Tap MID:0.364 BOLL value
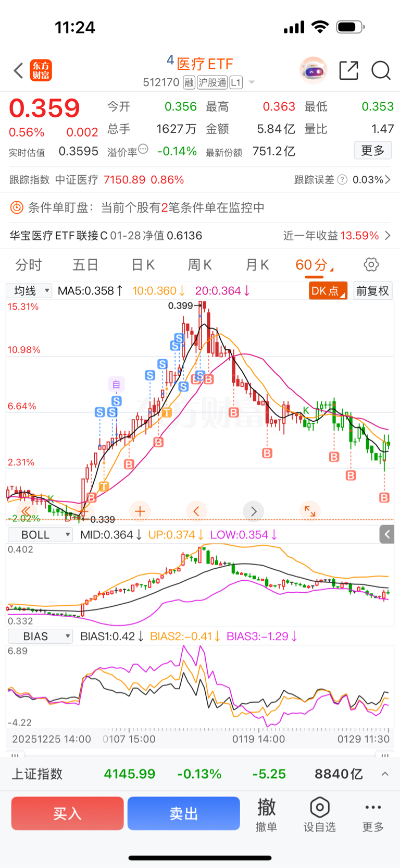This screenshot has height=868, width=400. point(111,535)
